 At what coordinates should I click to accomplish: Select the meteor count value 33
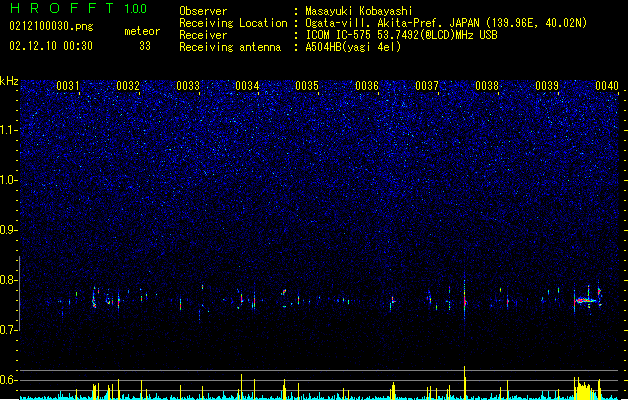145,46
